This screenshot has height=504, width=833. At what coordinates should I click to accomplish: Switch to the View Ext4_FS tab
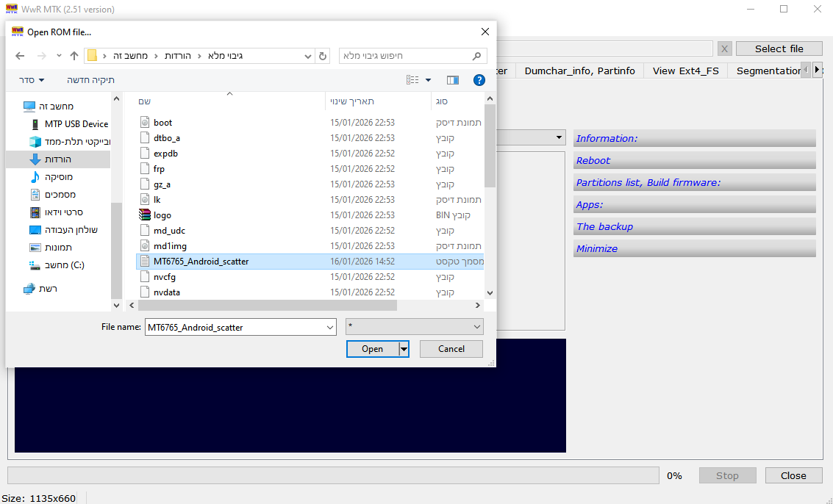tap(686, 71)
